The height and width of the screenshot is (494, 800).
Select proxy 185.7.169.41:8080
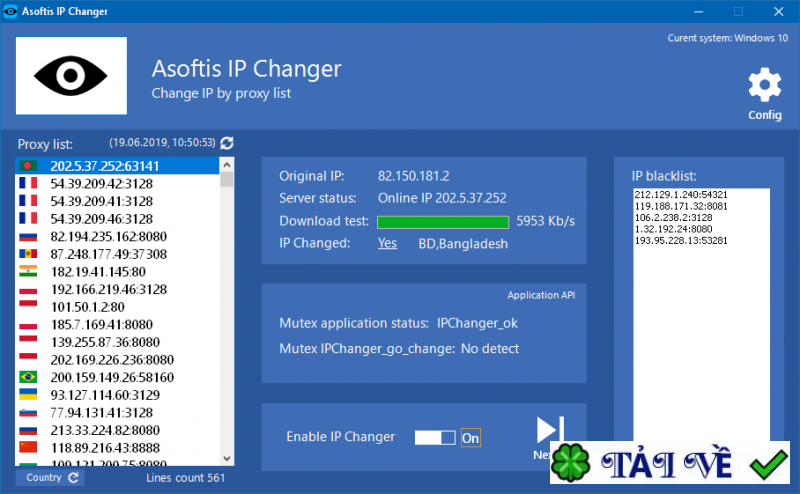(x=117, y=325)
